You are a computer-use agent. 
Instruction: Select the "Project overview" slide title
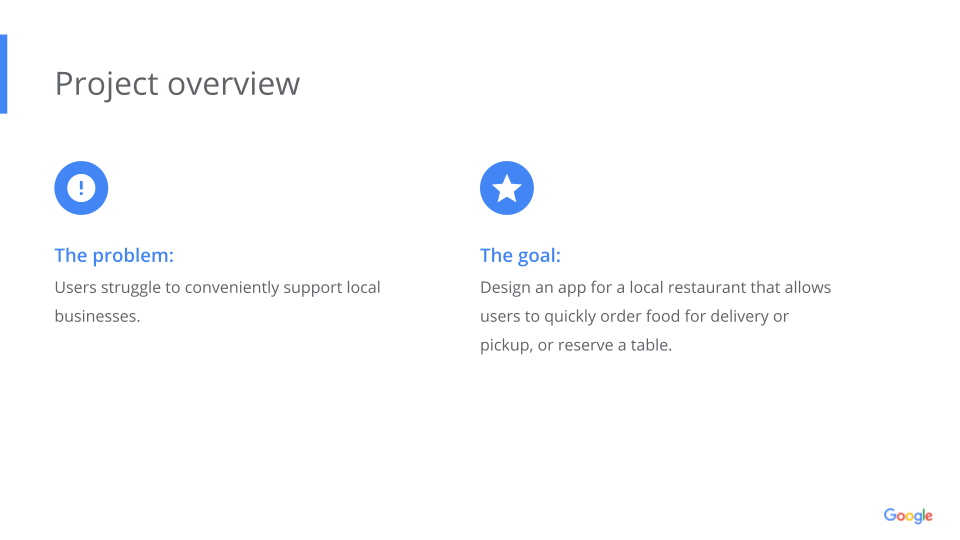point(177,84)
